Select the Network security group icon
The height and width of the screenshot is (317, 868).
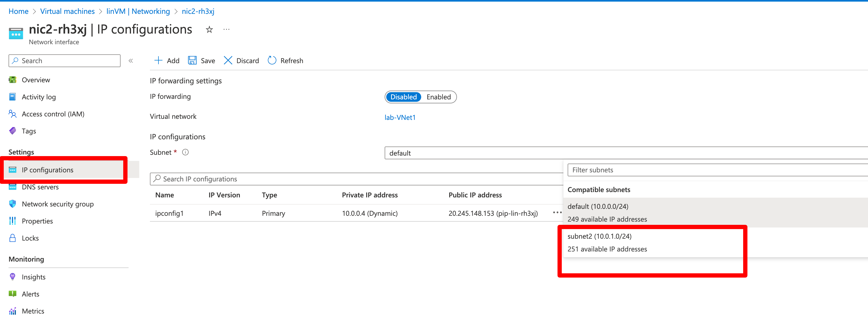pyautogui.click(x=13, y=204)
